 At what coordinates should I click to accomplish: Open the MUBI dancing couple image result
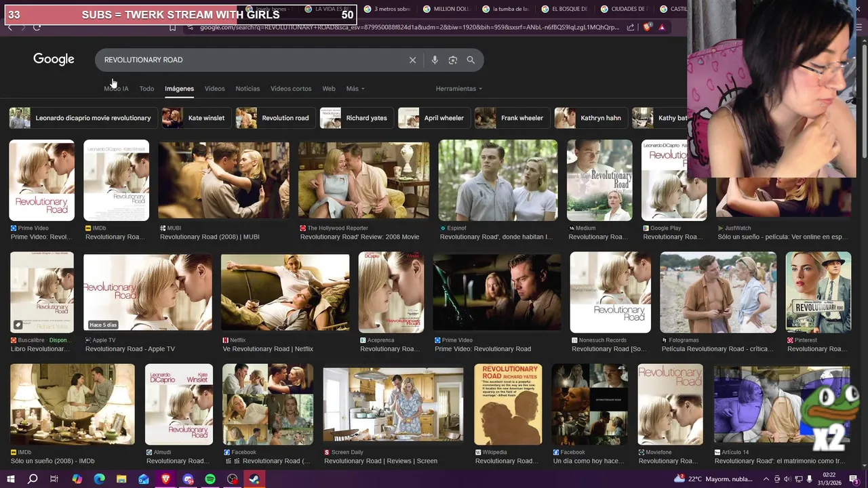224,181
